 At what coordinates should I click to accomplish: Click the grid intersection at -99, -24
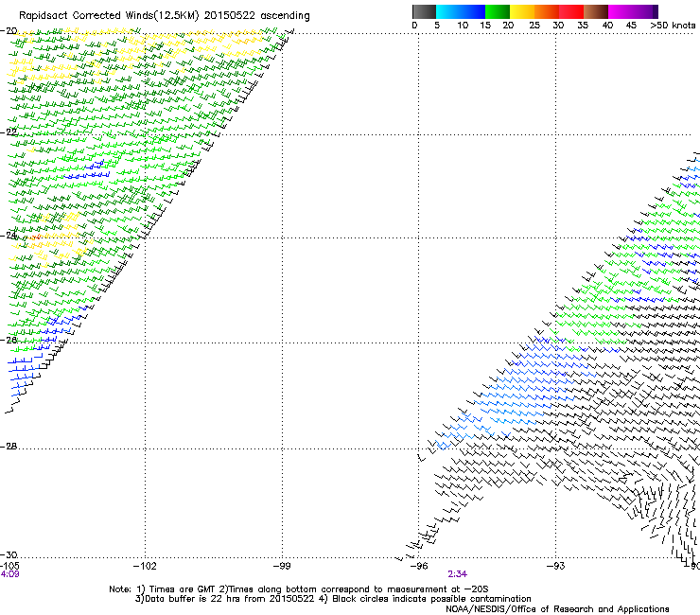(x=282, y=237)
